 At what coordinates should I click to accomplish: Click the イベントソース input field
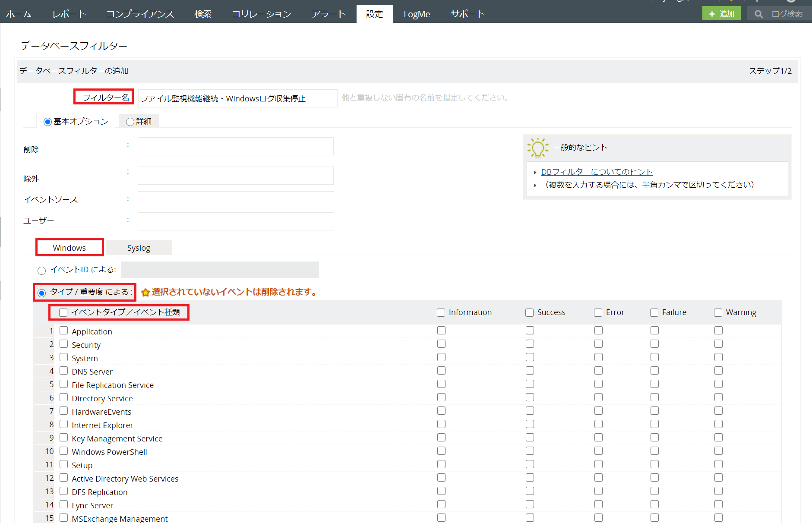[x=236, y=200]
